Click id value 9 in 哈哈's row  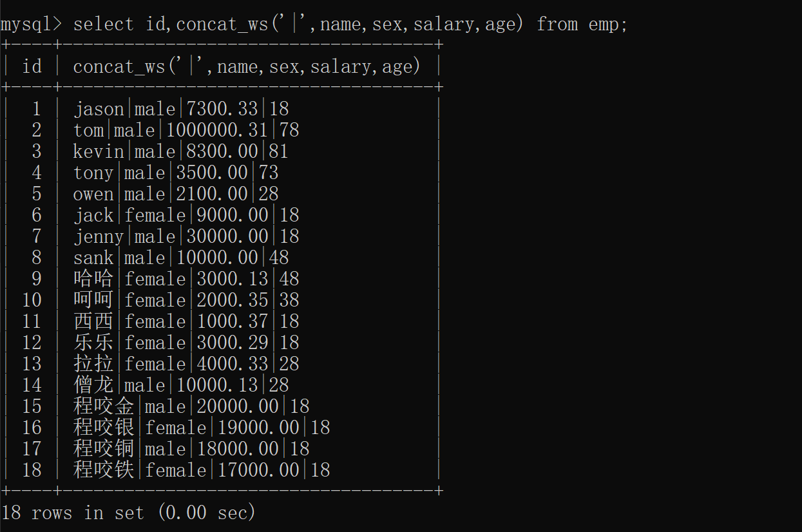pos(37,279)
